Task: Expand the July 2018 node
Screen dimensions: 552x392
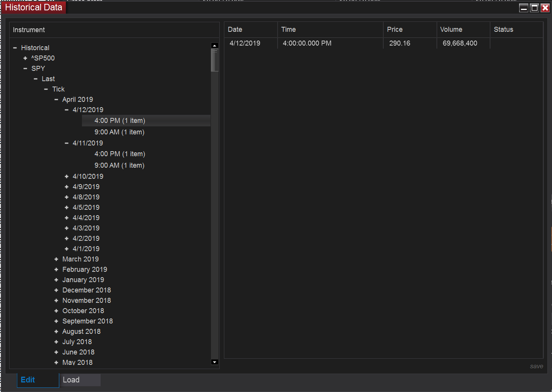Action: (x=56, y=342)
